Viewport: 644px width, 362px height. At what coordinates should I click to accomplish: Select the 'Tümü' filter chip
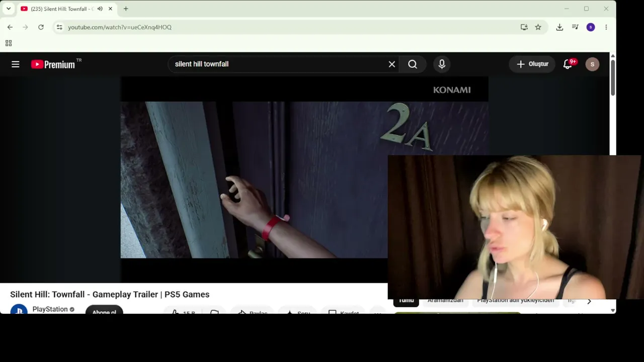(x=406, y=301)
